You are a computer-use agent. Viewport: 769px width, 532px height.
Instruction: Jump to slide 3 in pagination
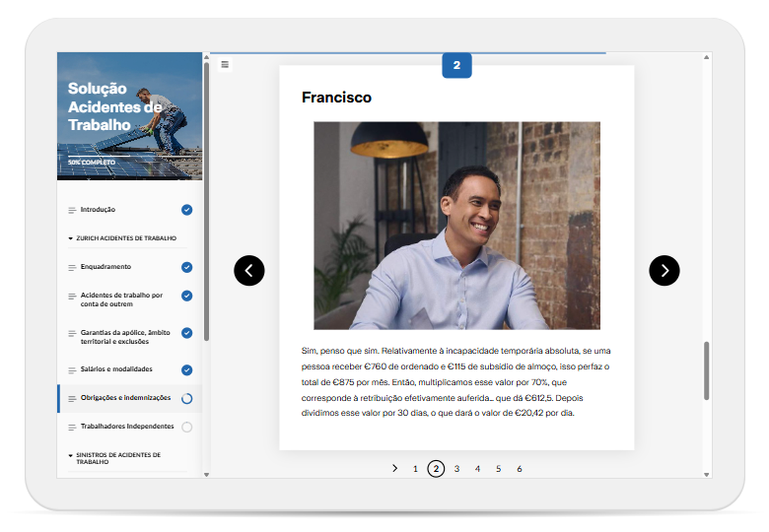pos(456,469)
